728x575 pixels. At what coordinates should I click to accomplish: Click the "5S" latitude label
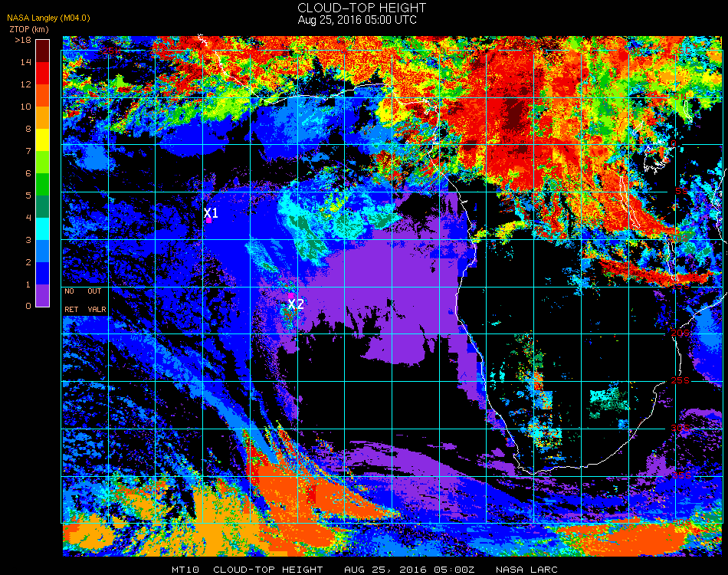pyautogui.click(x=681, y=192)
